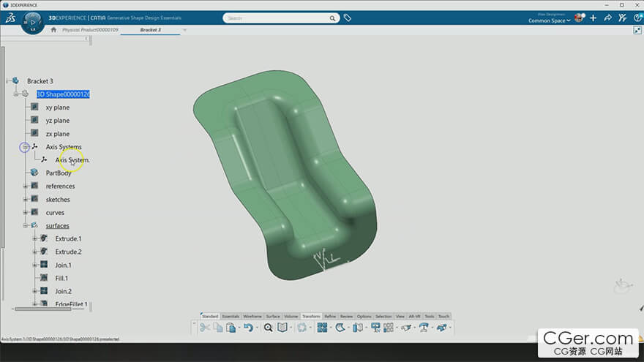Click the Paste clipboard icon
The height and width of the screenshot is (362, 644).
point(231,328)
